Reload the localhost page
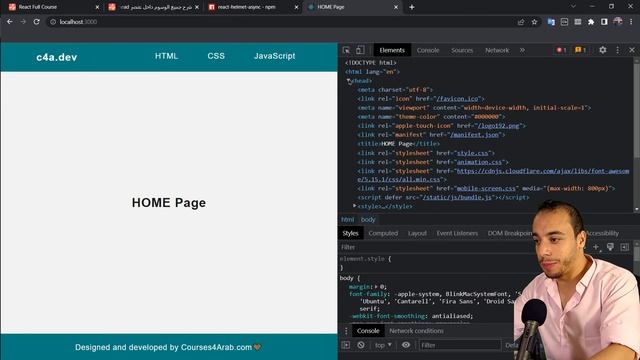Viewport: 640px width, 360px height. point(37,22)
